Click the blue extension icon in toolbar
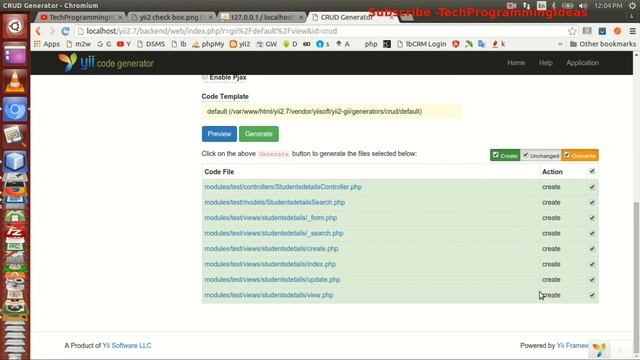This screenshot has height=360, width=640. tap(602, 31)
